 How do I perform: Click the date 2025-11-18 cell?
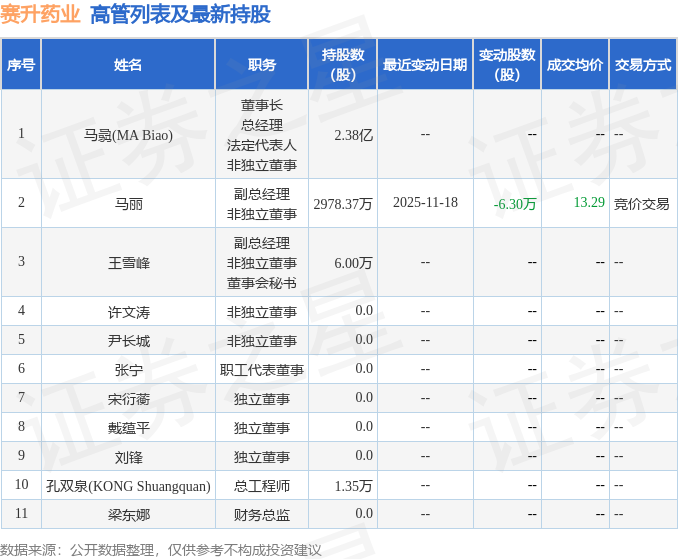[x=425, y=203]
